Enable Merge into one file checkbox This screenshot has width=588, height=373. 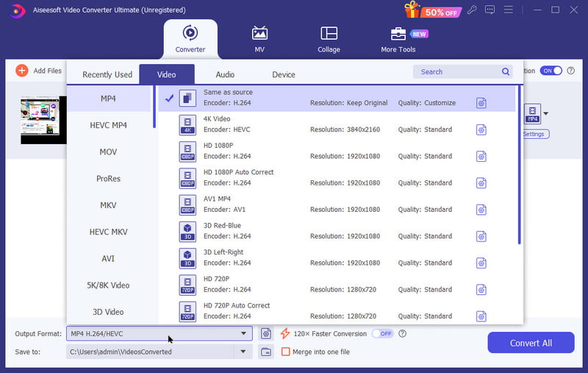tap(286, 352)
